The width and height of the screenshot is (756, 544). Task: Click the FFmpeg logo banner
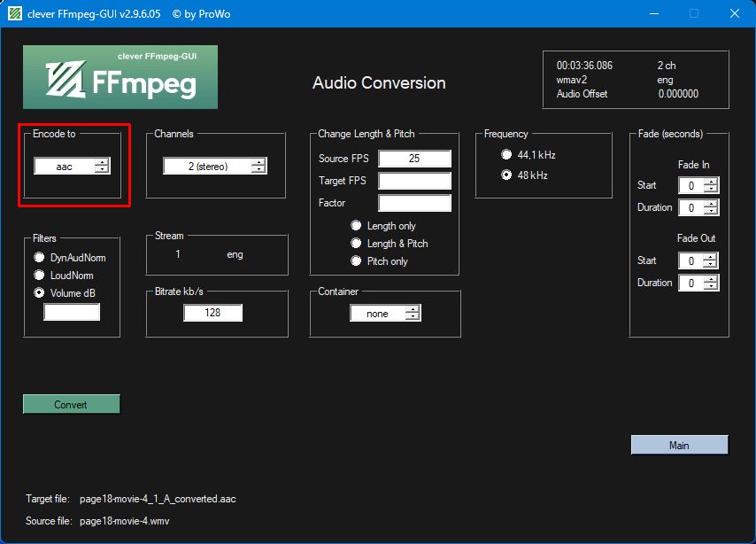(120, 77)
